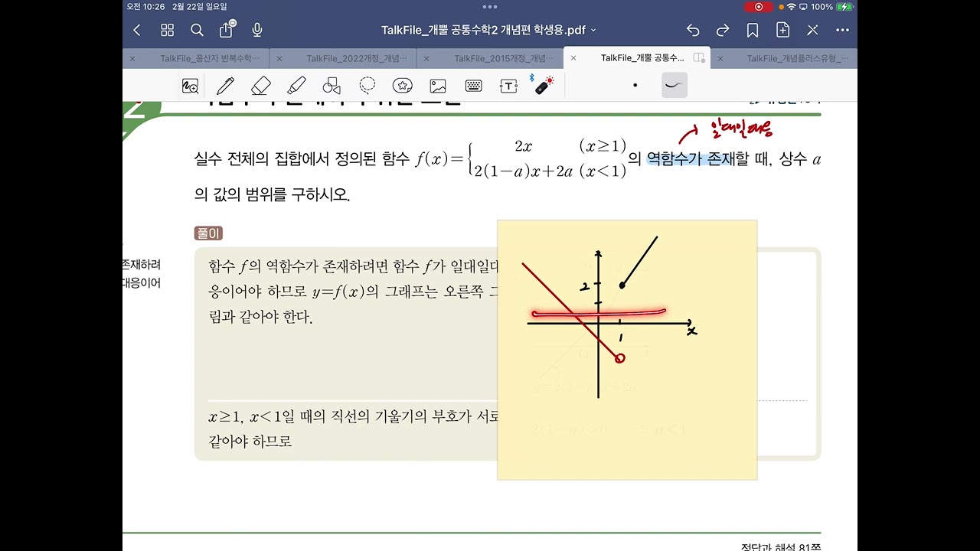The image size is (980, 551).
Task: Insert an image with the photo tool
Action: click(438, 86)
